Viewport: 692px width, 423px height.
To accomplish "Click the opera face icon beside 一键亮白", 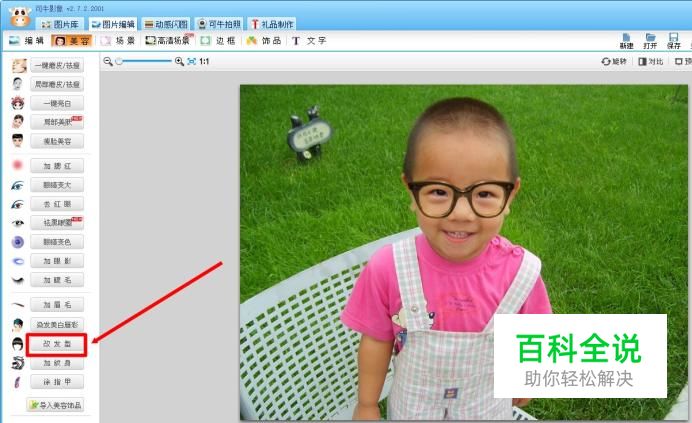I will point(18,103).
